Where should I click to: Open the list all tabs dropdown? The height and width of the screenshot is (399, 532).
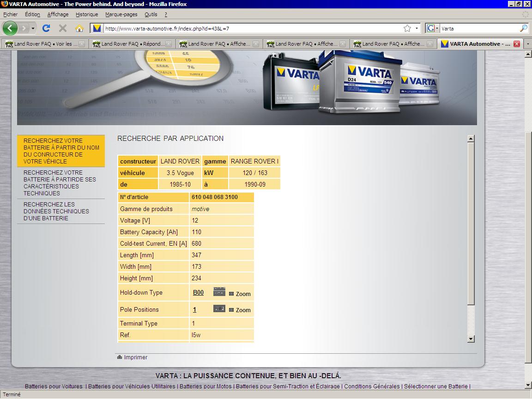pyautogui.click(x=528, y=44)
